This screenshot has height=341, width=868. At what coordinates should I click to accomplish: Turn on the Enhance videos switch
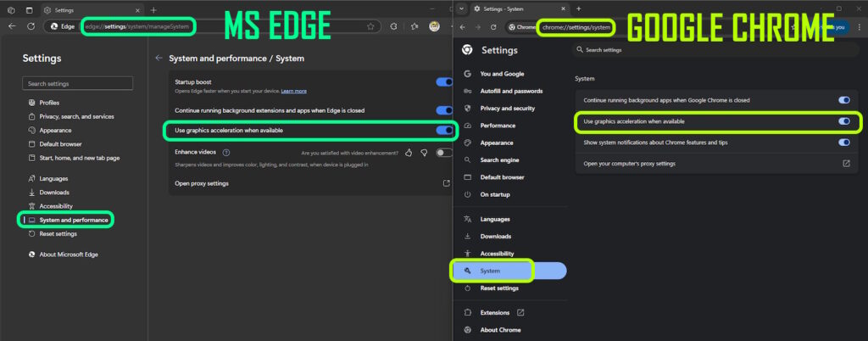tap(444, 153)
